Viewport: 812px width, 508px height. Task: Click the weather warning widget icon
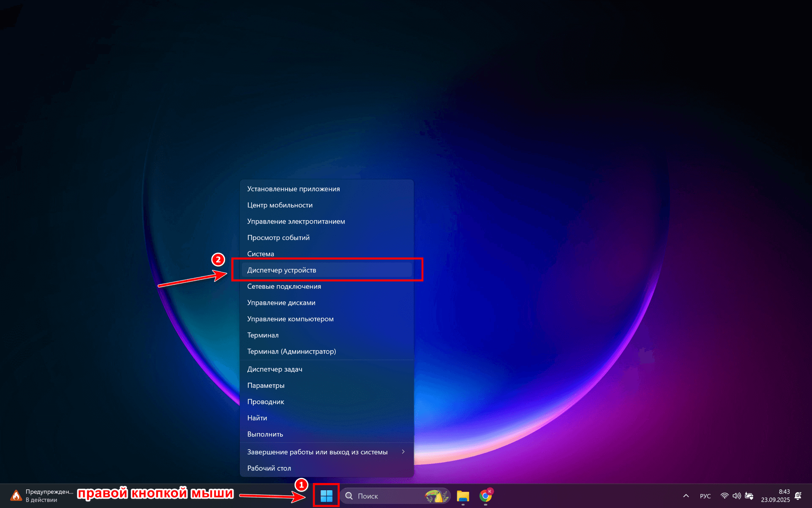coord(16,496)
